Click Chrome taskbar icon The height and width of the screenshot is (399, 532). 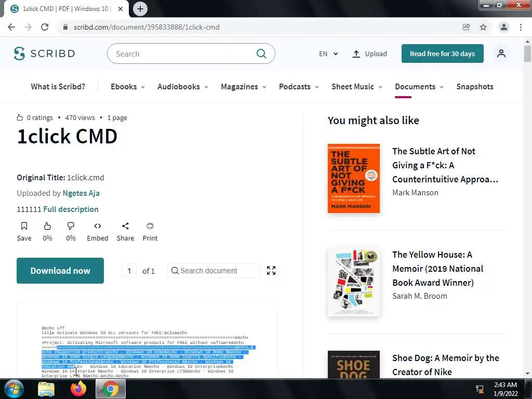pyautogui.click(x=111, y=389)
